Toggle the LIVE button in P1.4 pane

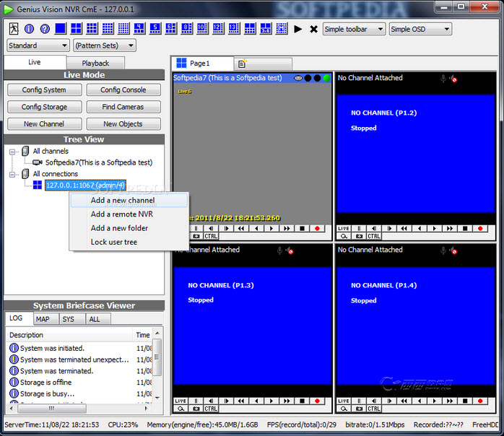pos(344,401)
